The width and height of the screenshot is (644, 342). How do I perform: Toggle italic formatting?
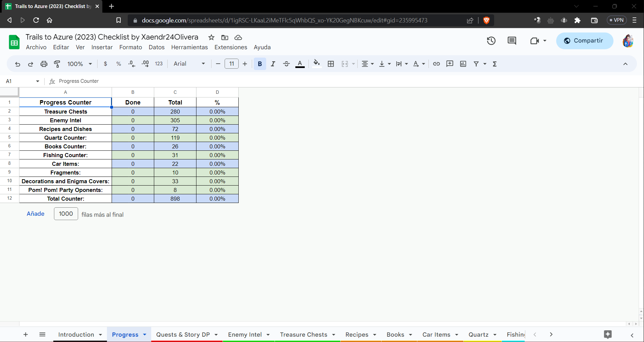click(273, 64)
